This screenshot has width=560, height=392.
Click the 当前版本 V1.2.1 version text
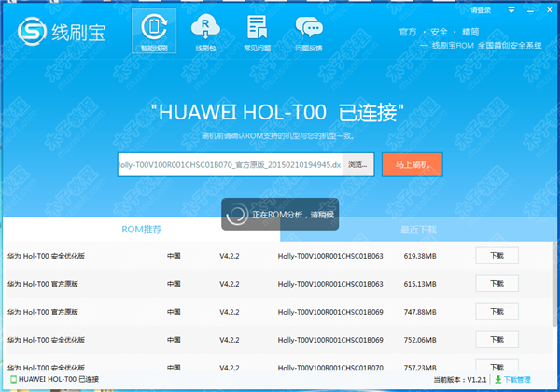pos(460,380)
